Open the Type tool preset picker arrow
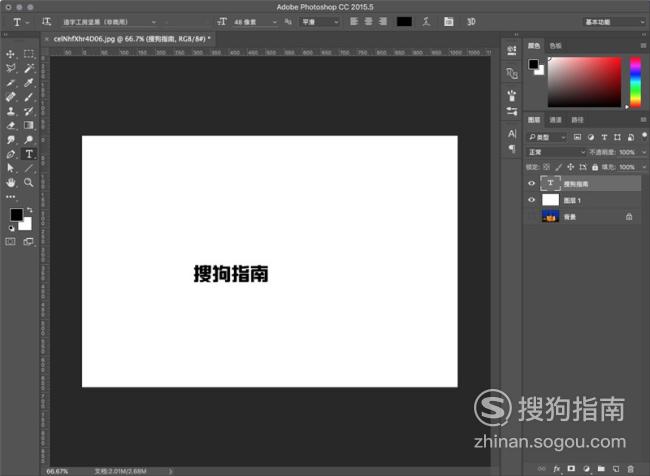The height and width of the screenshot is (476, 650). click(x=28, y=22)
